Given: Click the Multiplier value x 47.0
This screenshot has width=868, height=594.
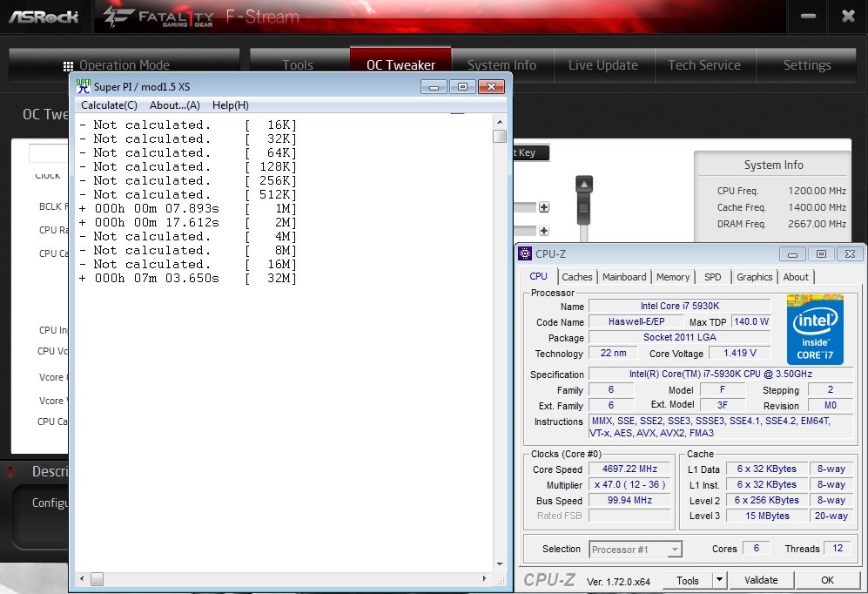Looking at the screenshot, I should (x=629, y=484).
